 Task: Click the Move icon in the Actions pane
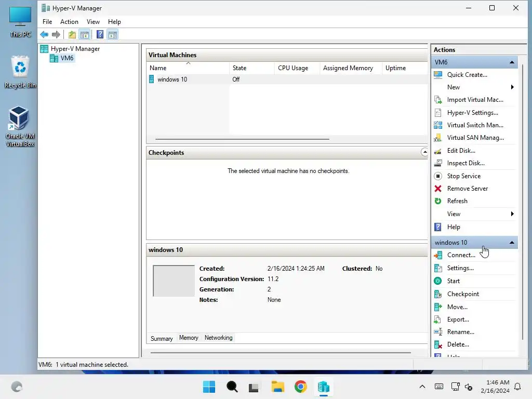tap(438, 307)
